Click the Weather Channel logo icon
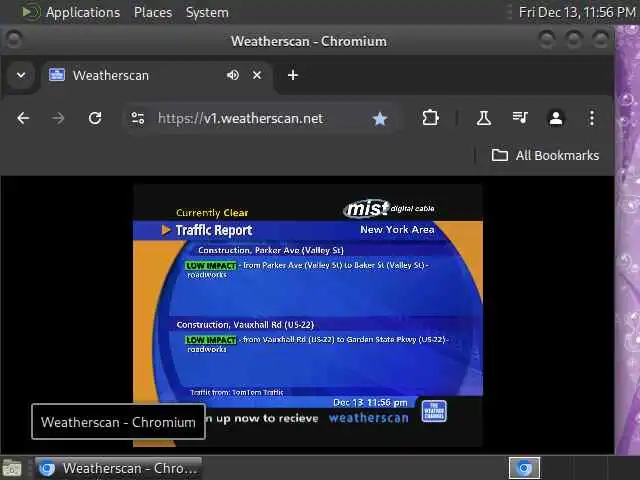Screen dimensions: 640x480 434,411
